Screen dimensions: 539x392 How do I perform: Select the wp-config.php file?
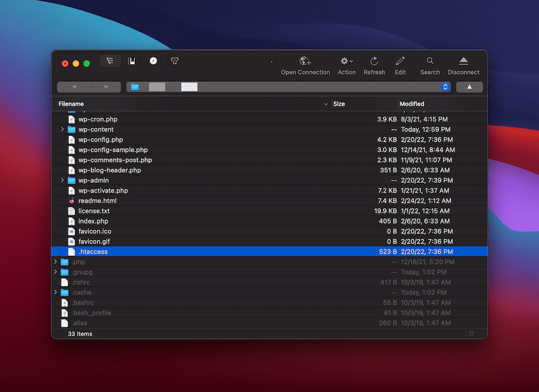101,140
